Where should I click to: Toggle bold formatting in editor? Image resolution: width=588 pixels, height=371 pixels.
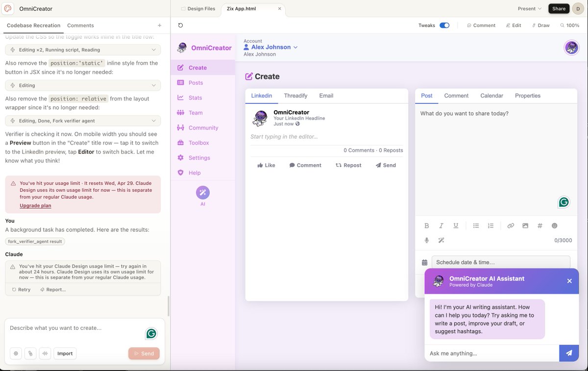pyautogui.click(x=427, y=226)
